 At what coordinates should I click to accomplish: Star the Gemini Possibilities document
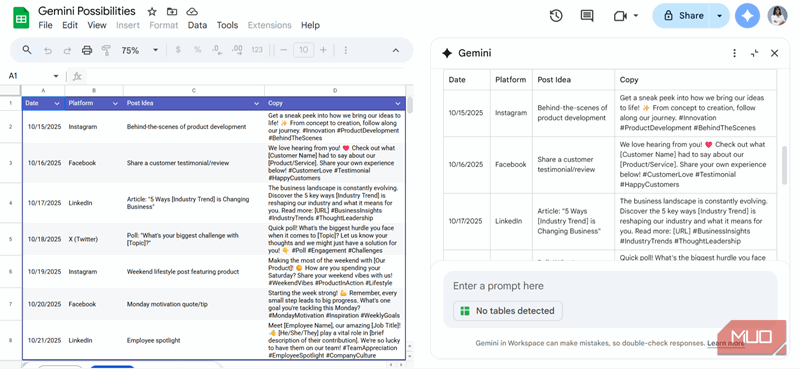pos(152,11)
